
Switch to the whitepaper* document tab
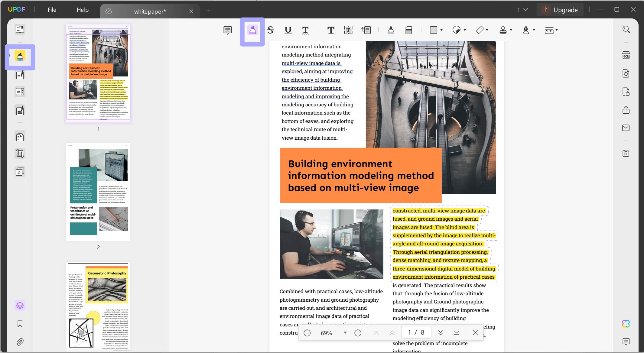click(x=149, y=11)
